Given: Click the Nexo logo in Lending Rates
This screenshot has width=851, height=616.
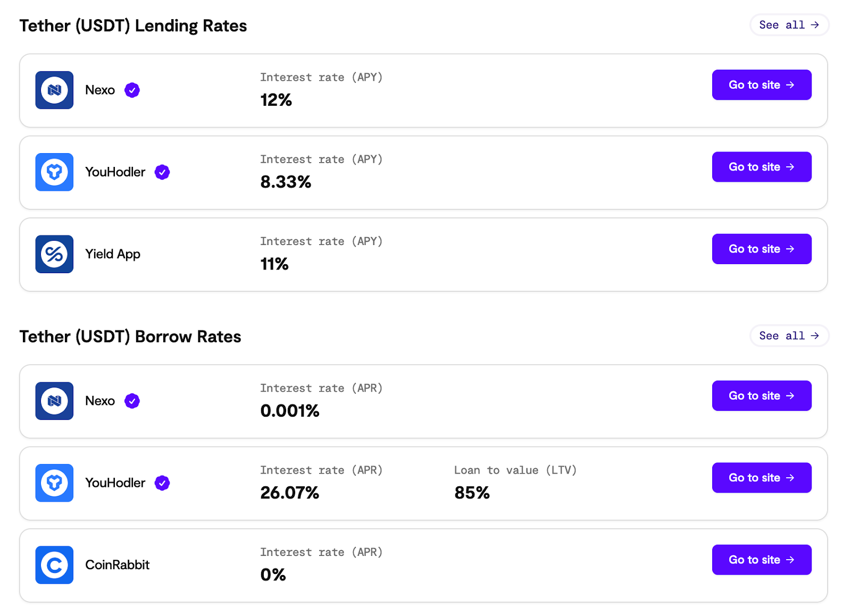Looking at the screenshot, I should tap(54, 90).
